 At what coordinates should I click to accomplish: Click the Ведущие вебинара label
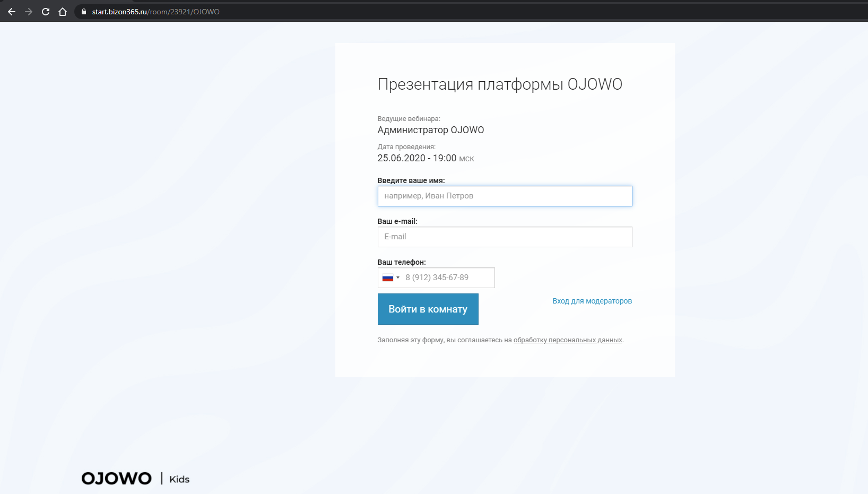click(409, 119)
